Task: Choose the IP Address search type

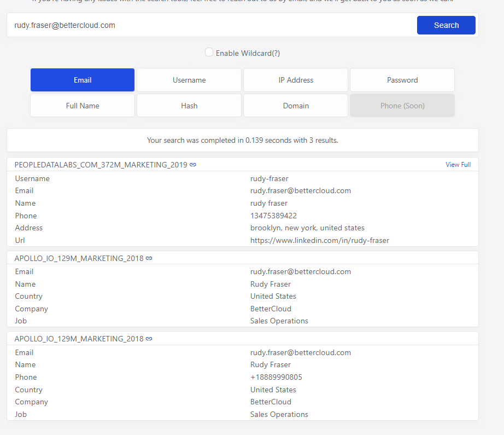Action: [x=296, y=80]
